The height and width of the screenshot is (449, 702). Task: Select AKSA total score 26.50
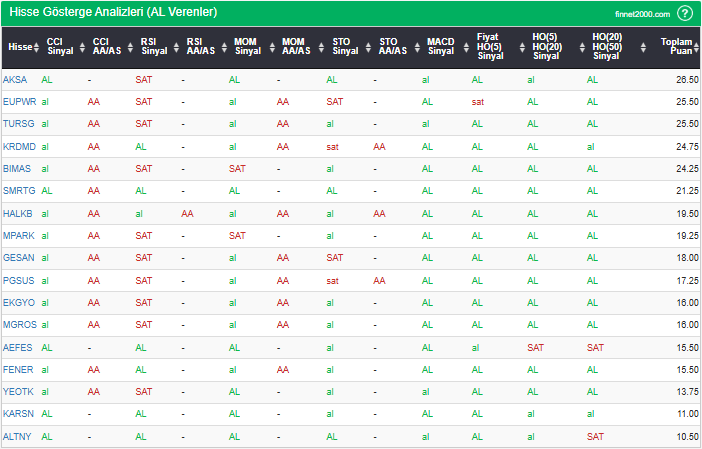(687, 80)
